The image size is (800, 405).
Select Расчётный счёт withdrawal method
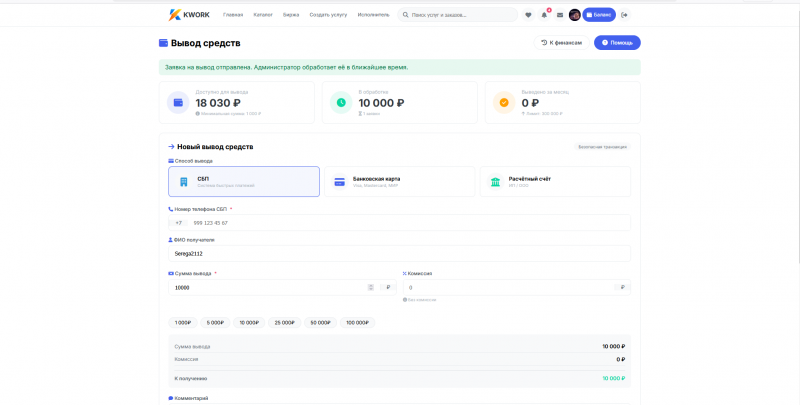555,182
